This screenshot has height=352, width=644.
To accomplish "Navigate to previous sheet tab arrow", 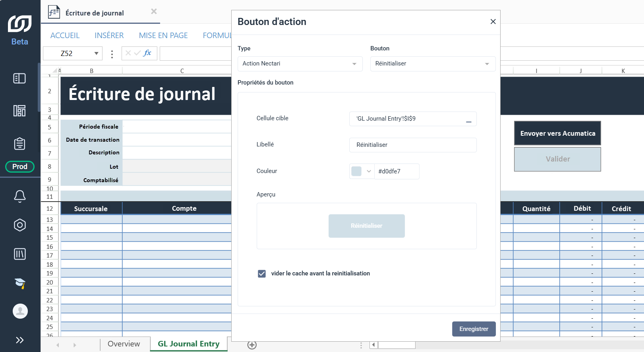I will [x=58, y=345].
